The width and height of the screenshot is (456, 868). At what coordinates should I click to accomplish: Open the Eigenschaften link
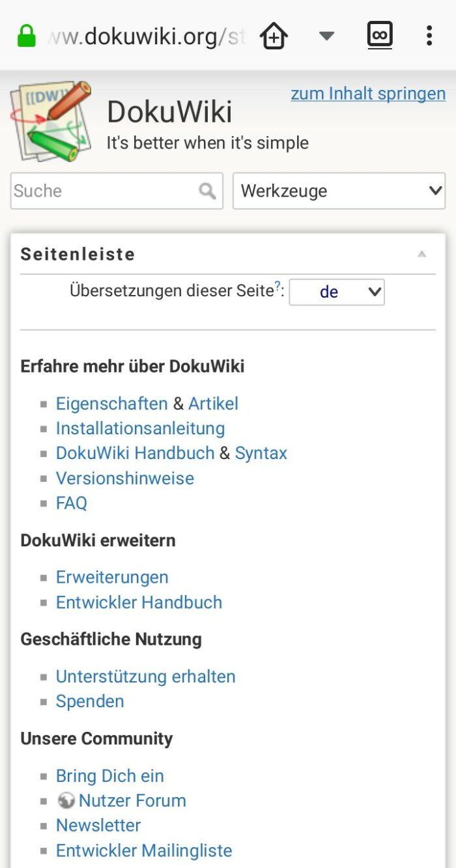(x=112, y=403)
